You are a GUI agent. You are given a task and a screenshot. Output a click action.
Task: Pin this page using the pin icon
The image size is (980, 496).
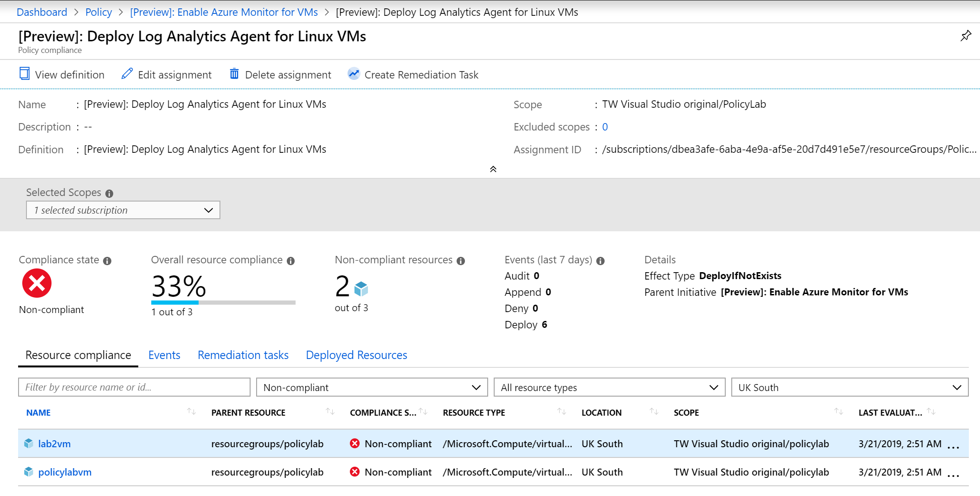point(966,35)
